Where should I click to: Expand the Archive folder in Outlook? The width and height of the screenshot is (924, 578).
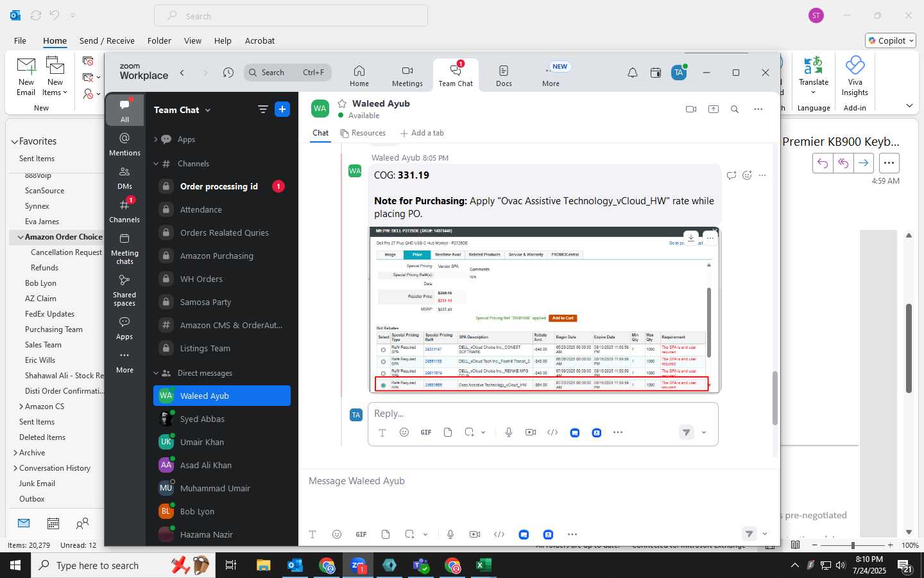pyautogui.click(x=15, y=453)
